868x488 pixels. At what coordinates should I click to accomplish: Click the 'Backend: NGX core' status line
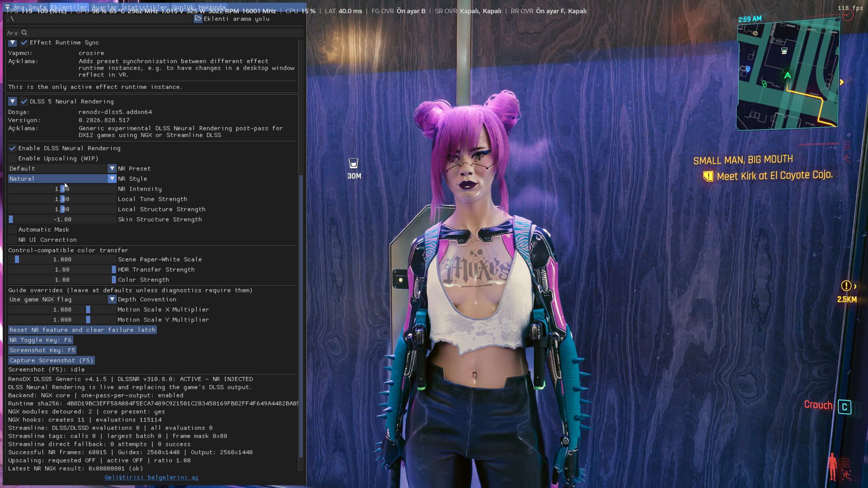pyautogui.click(x=96, y=395)
